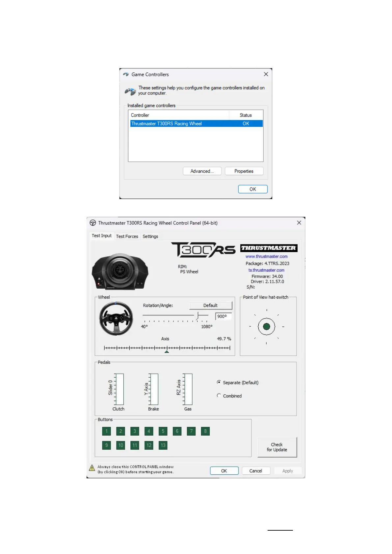
Task: Click the 900° rotation angle field
Action: point(224,316)
